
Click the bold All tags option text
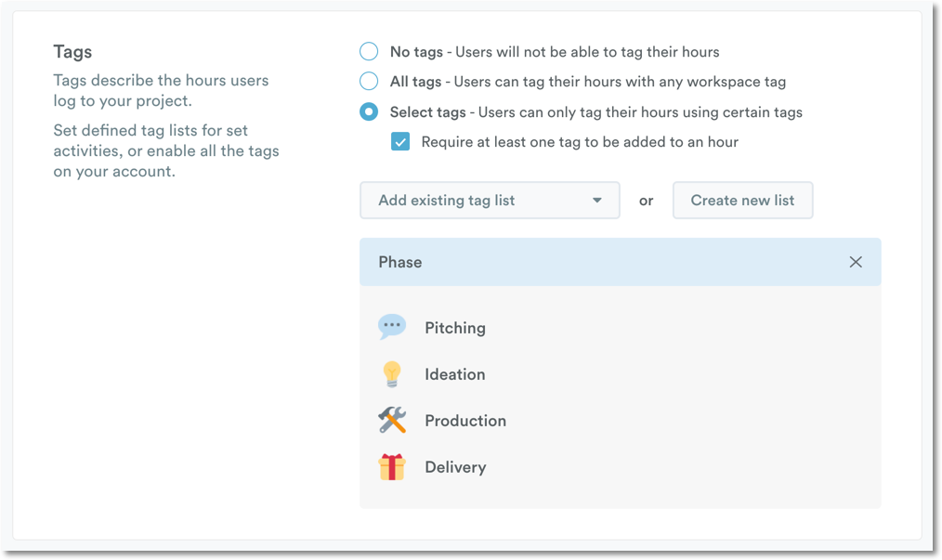415,82
